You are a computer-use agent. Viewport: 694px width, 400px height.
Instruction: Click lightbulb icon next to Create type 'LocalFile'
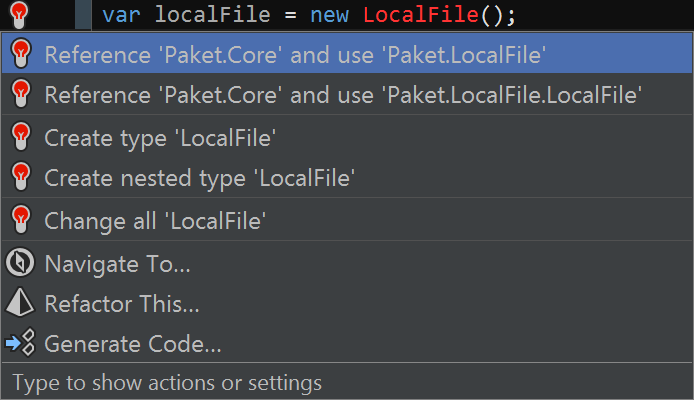21,136
